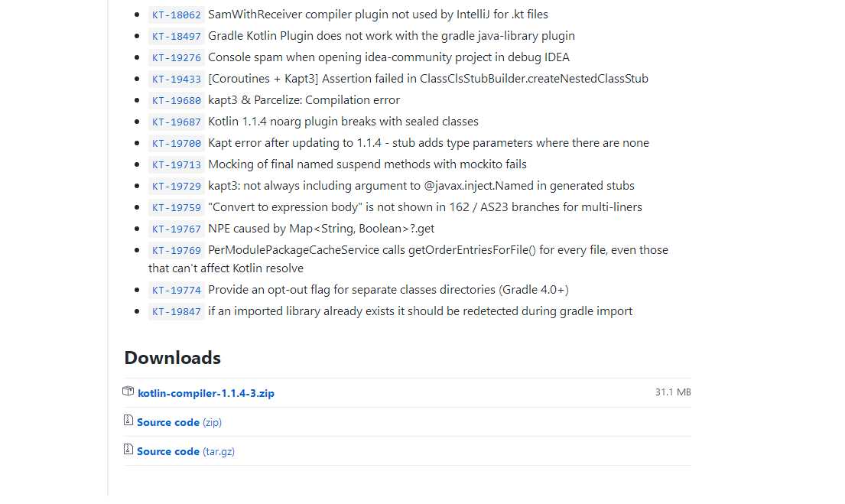Open KT-19700 Kapt error issue
The height and width of the screenshot is (504, 845).
pyautogui.click(x=176, y=143)
